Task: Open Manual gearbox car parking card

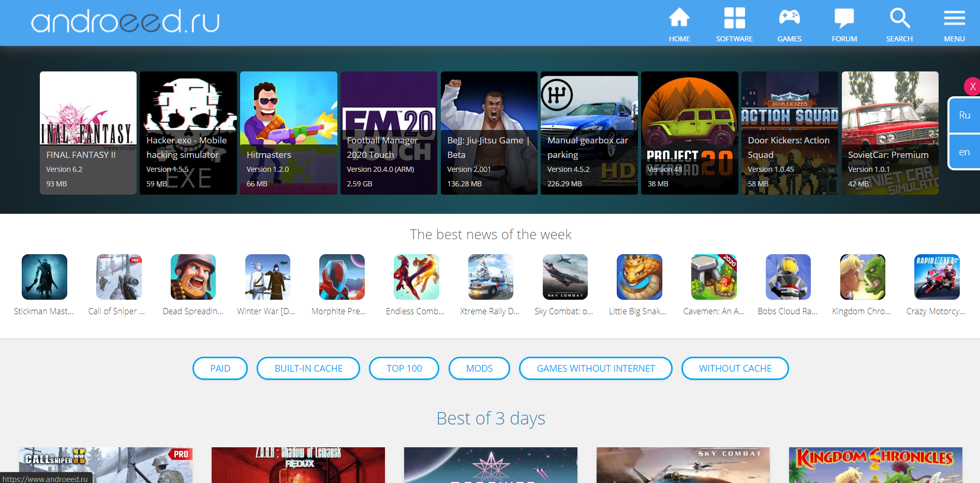Action: (589, 133)
